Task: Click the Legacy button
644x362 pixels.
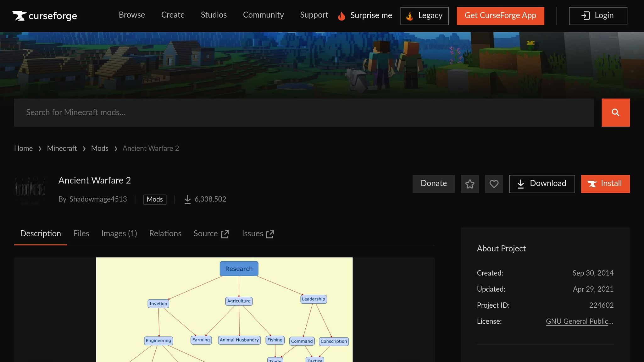Action: [x=425, y=16]
